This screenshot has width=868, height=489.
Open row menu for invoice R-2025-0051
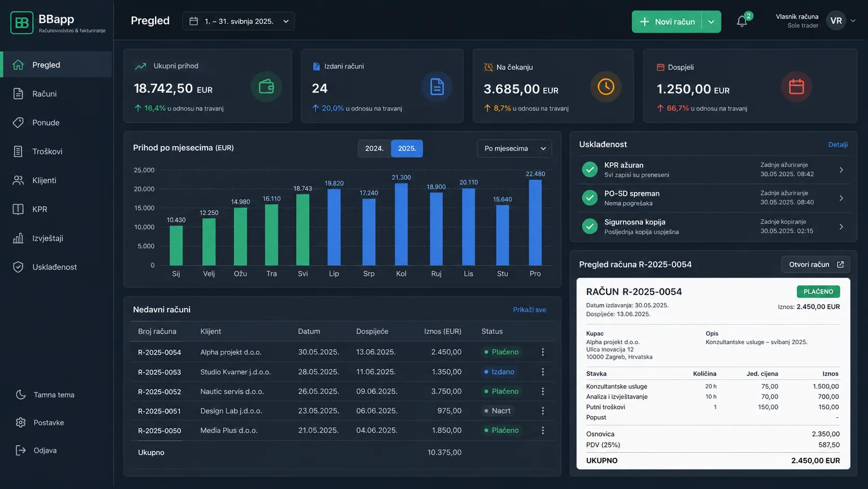click(543, 411)
